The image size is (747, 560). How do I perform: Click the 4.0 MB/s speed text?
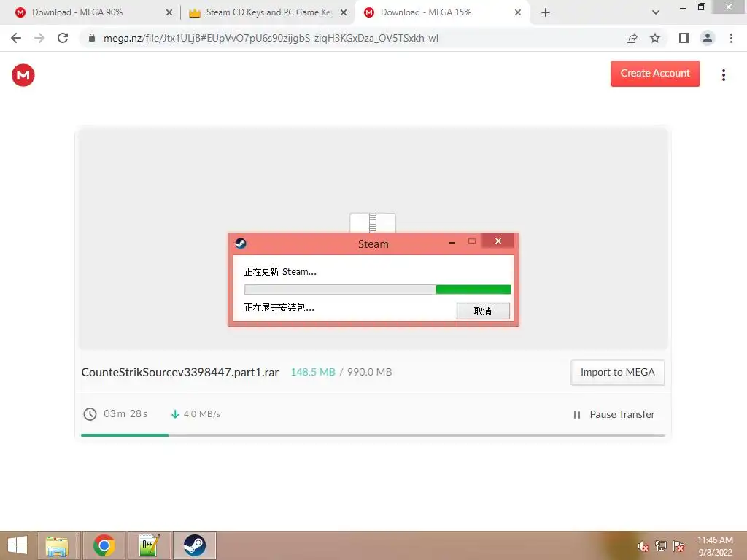(x=202, y=414)
